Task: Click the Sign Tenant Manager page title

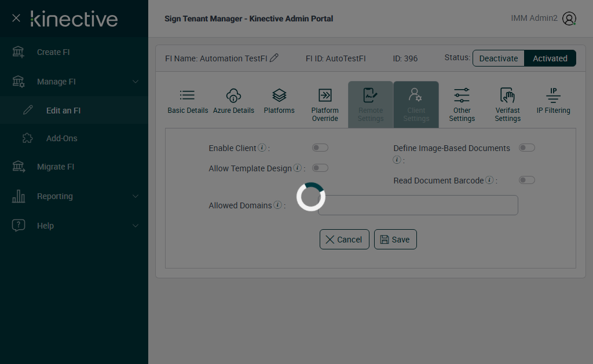Action: click(x=248, y=19)
